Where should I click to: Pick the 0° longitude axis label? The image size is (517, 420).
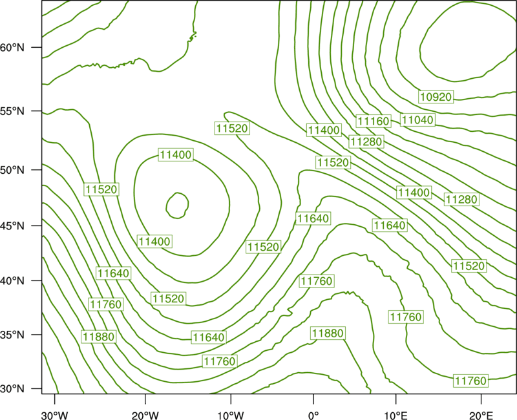pos(313,415)
